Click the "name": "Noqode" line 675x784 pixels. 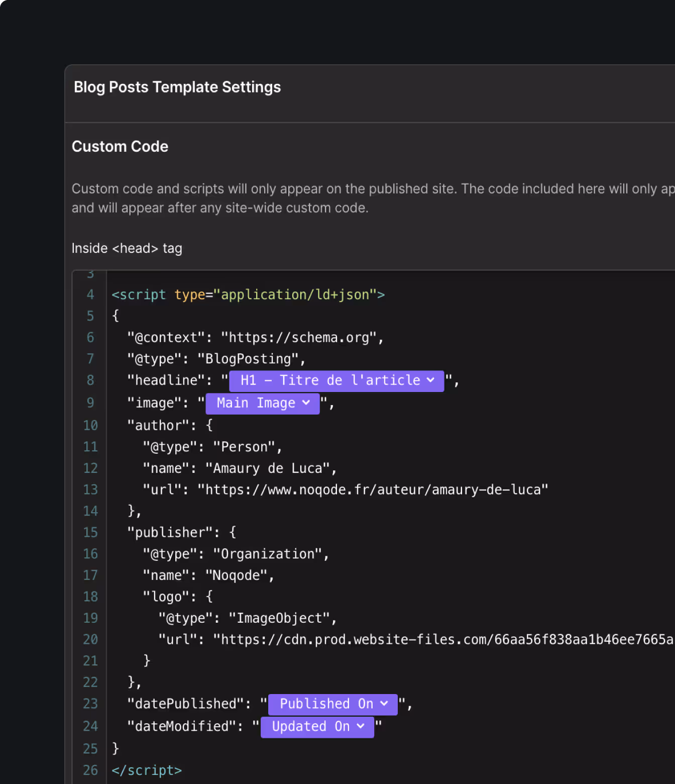click(208, 575)
